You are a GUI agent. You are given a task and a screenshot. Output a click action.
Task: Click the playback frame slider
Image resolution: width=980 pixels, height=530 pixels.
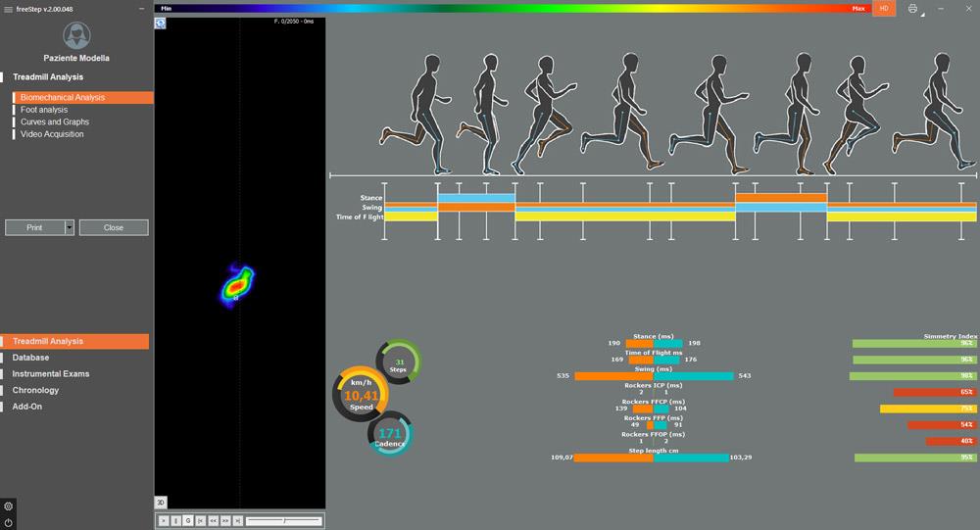click(282, 521)
